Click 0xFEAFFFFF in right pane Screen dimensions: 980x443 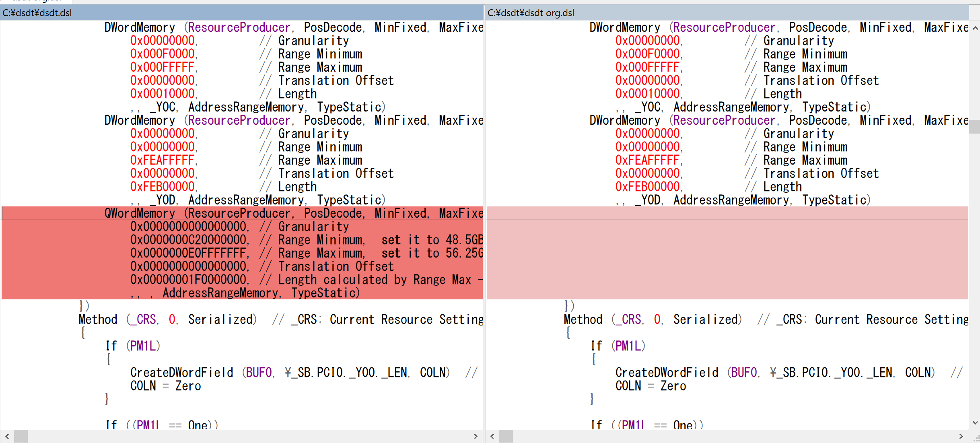coord(648,160)
